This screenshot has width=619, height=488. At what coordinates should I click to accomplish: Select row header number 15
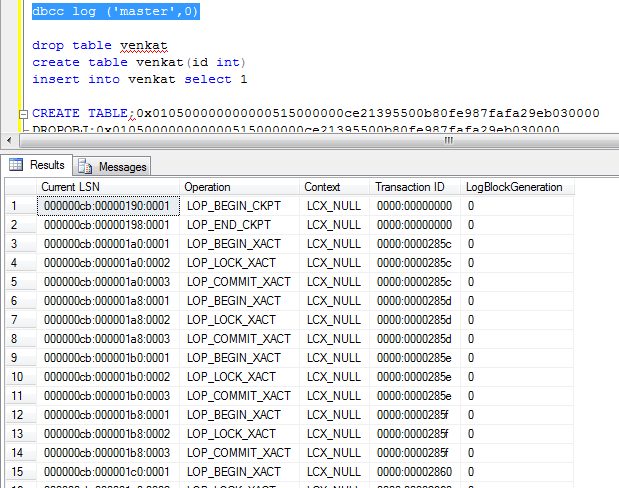tap(21, 472)
